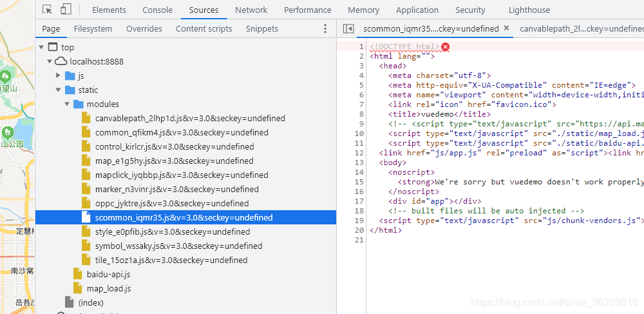Click the file icon beside oppc_jyktre.js
Screen dimensions: 644x314
coord(86,203)
